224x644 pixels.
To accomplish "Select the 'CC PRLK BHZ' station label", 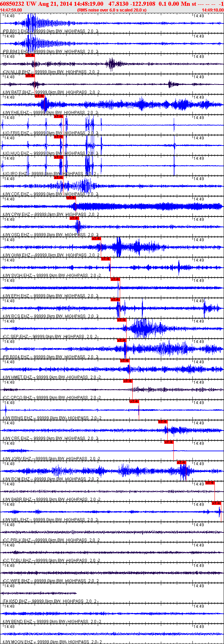I will click(x=17, y=540).
